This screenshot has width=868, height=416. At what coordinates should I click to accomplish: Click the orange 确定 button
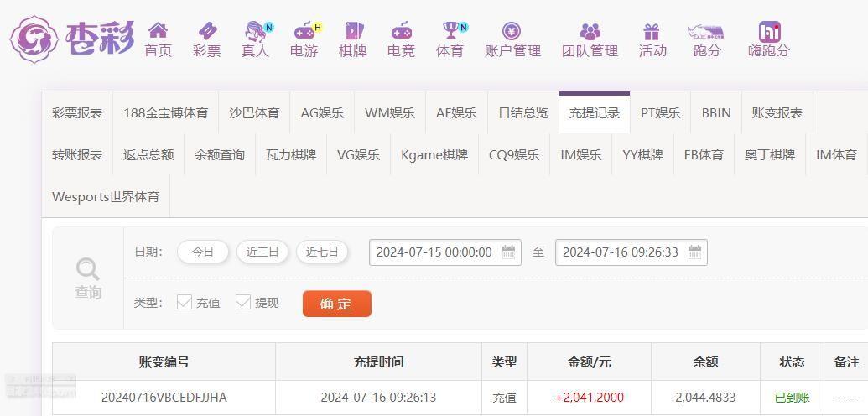tap(336, 304)
